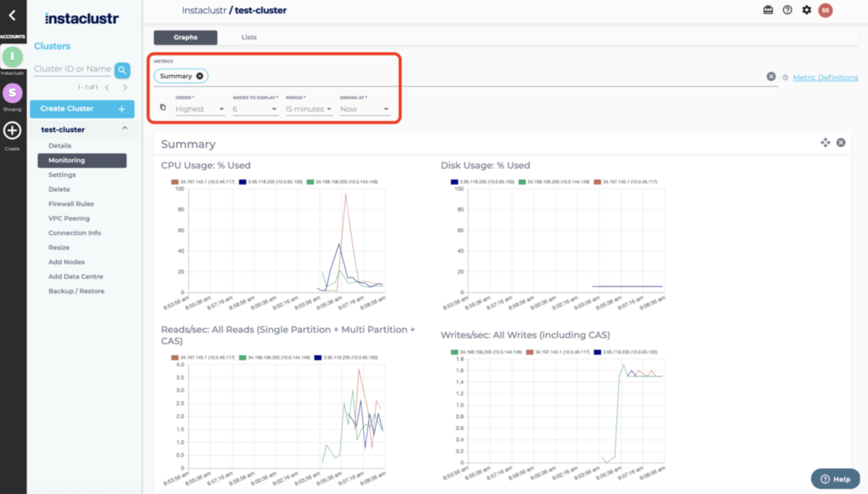Open the Order dropdown set to Highest
Viewport: 868px width, 494px height.
pos(200,109)
